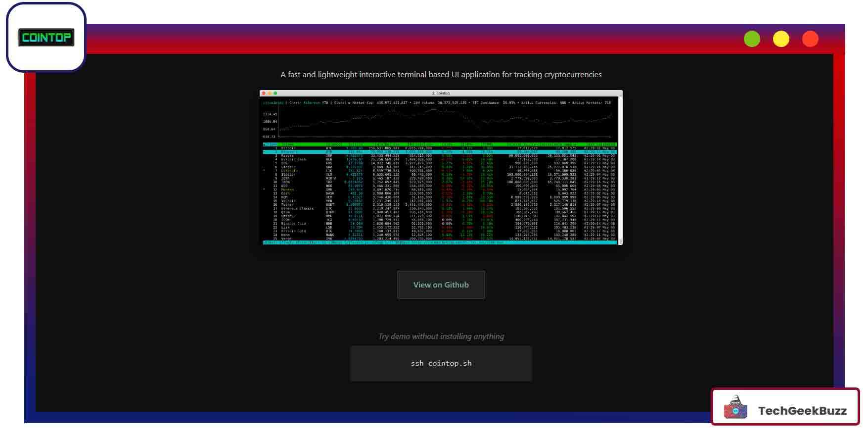Click the cyan status bar under the table
The height and width of the screenshot is (431, 868).
(440, 242)
